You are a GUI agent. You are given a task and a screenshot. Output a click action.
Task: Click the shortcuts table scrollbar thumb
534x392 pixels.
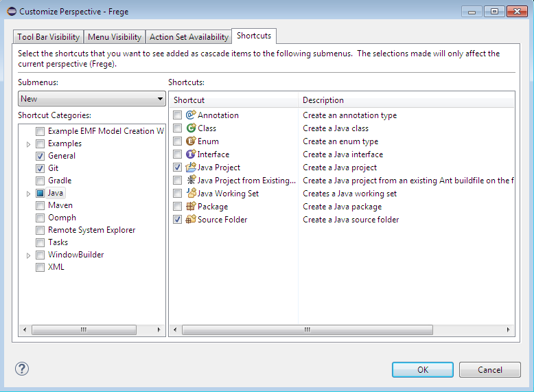307,330
